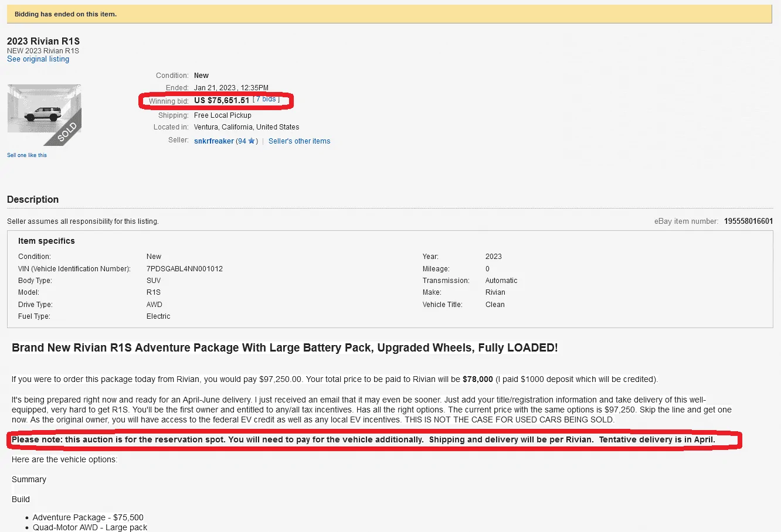
Task: Click the Drive Type value 'AWD'
Action: [154, 305]
